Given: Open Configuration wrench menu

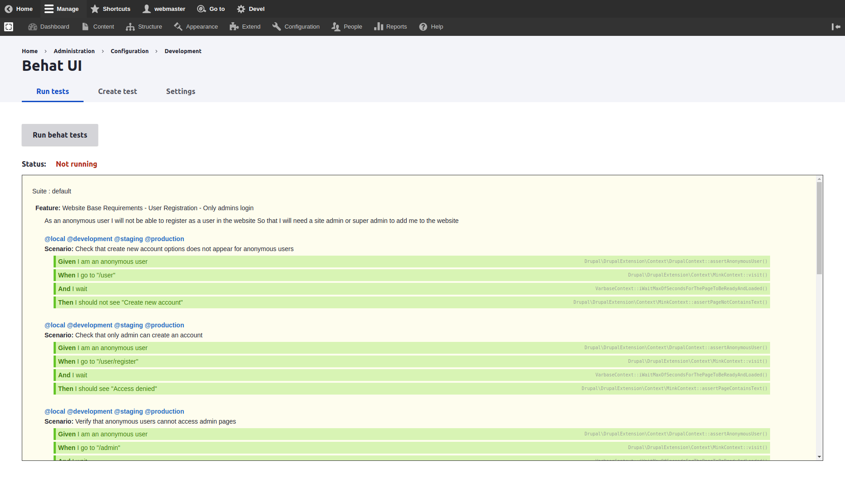Looking at the screenshot, I should click(296, 27).
